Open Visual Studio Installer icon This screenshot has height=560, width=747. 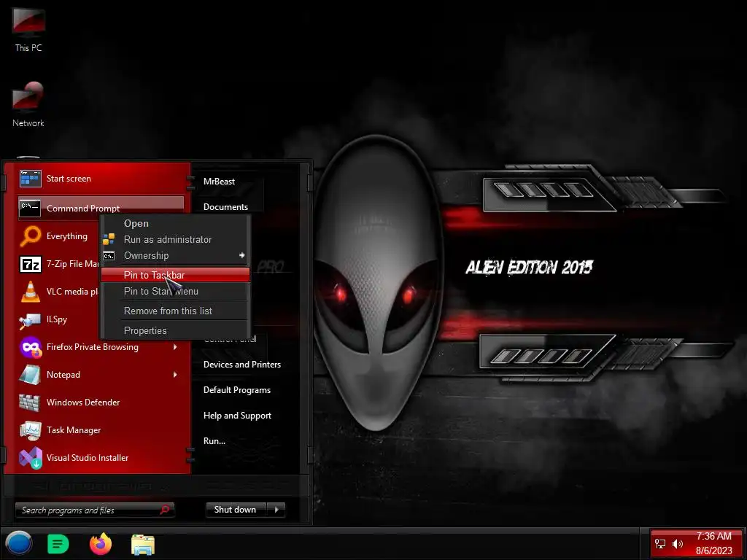click(31, 458)
